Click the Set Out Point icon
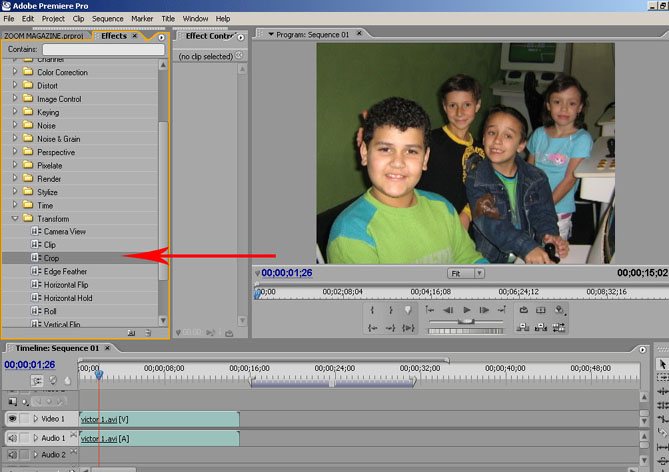669x472 pixels. (390, 310)
